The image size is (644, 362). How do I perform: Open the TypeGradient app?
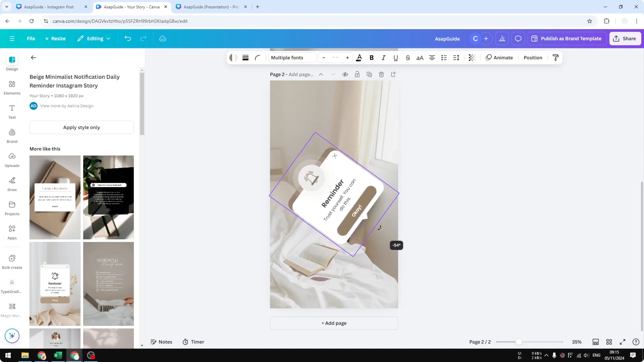tap(12, 286)
